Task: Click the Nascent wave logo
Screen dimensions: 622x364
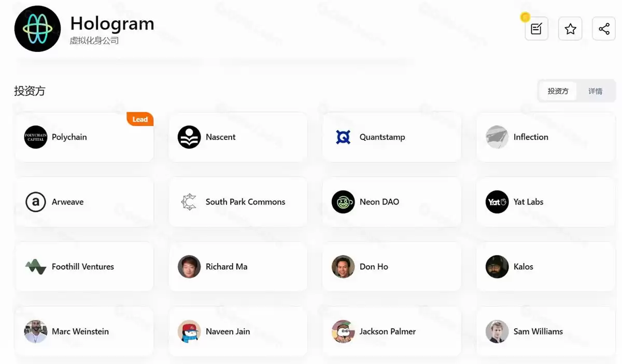Action: pyautogui.click(x=189, y=137)
